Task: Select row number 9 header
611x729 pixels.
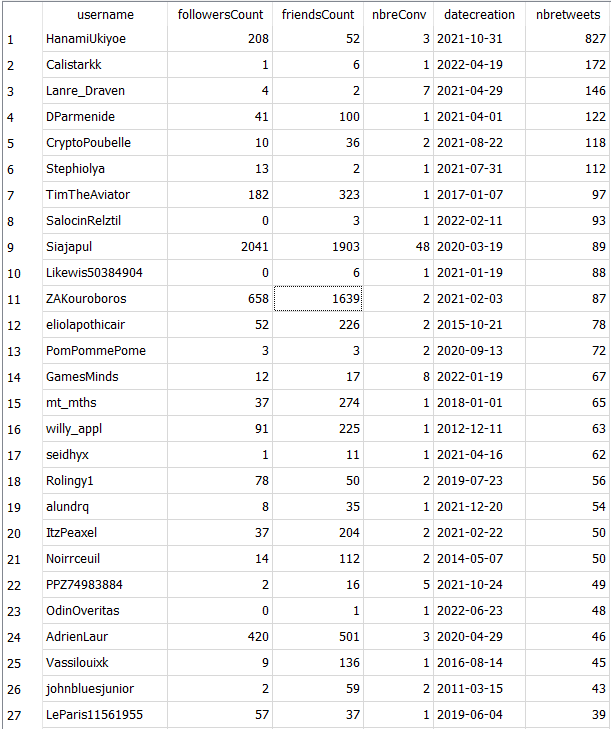Action: coord(11,247)
